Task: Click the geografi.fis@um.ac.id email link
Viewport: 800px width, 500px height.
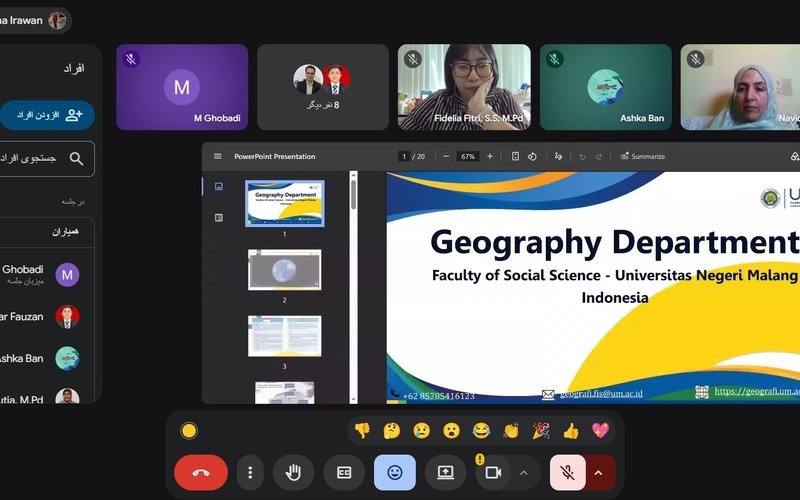Action: click(x=601, y=394)
